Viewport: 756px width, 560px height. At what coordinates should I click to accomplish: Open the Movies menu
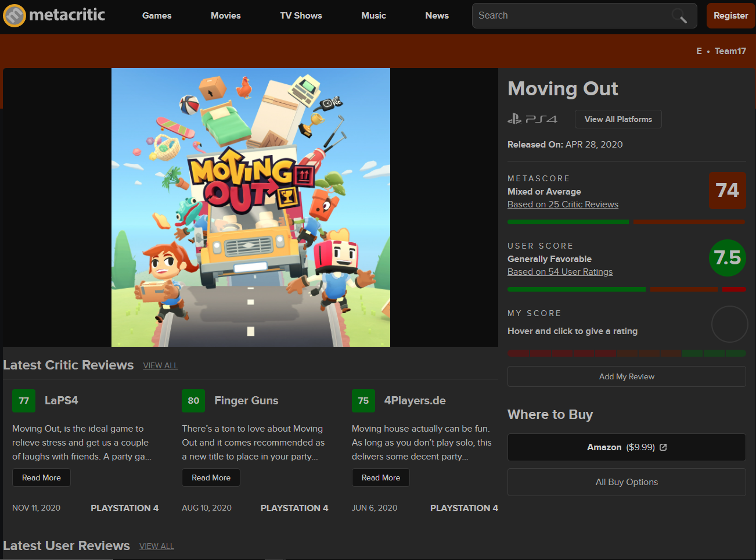[x=226, y=16]
